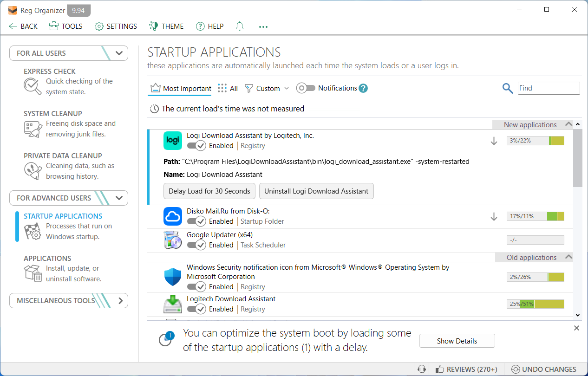Switch to the All tab
Viewport: 588px width, 376px height.
click(228, 88)
